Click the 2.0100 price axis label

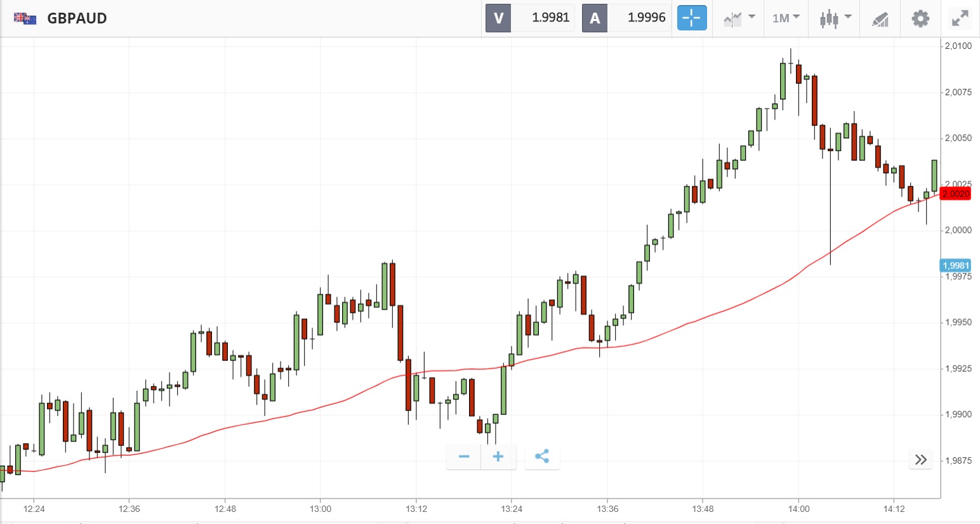(x=958, y=46)
